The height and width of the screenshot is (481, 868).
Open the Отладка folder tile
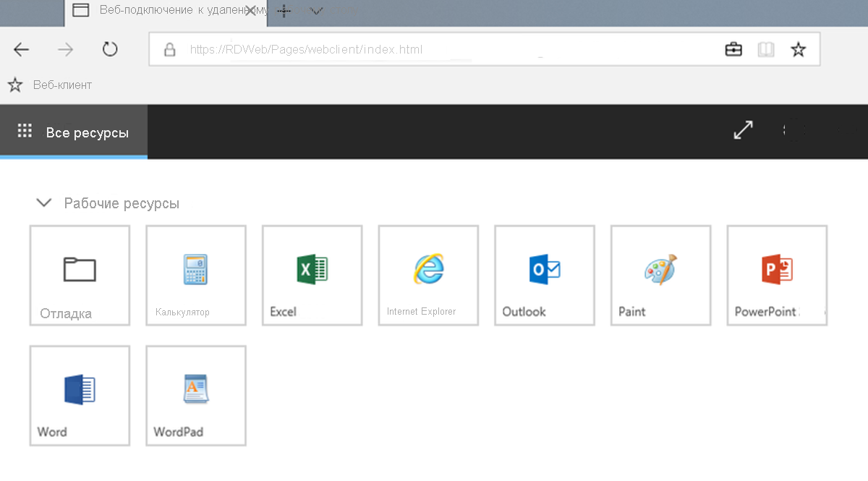pos(80,276)
